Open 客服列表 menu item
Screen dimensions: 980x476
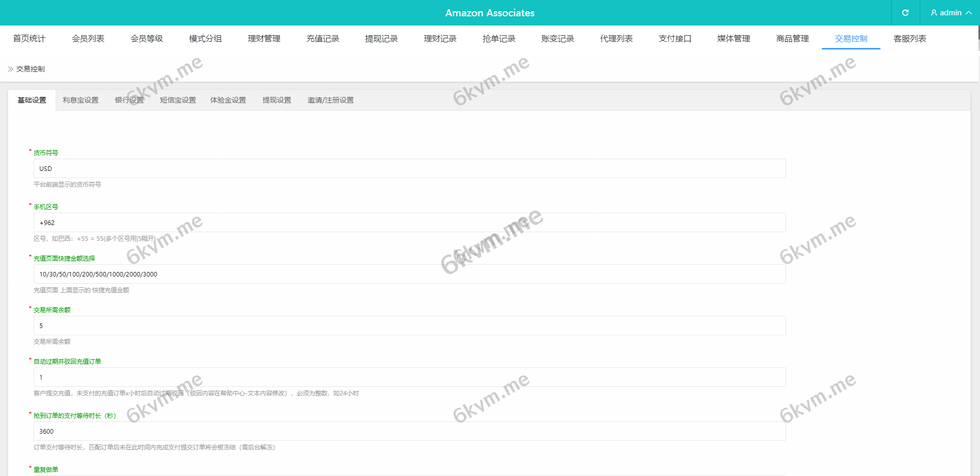(x=910, y=39)
